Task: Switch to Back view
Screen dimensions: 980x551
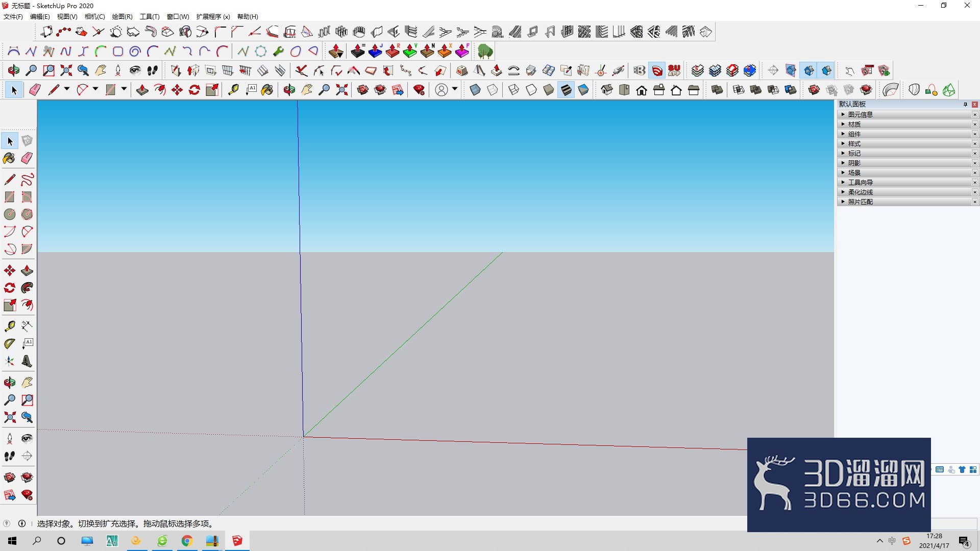Action: click(676, 90)
